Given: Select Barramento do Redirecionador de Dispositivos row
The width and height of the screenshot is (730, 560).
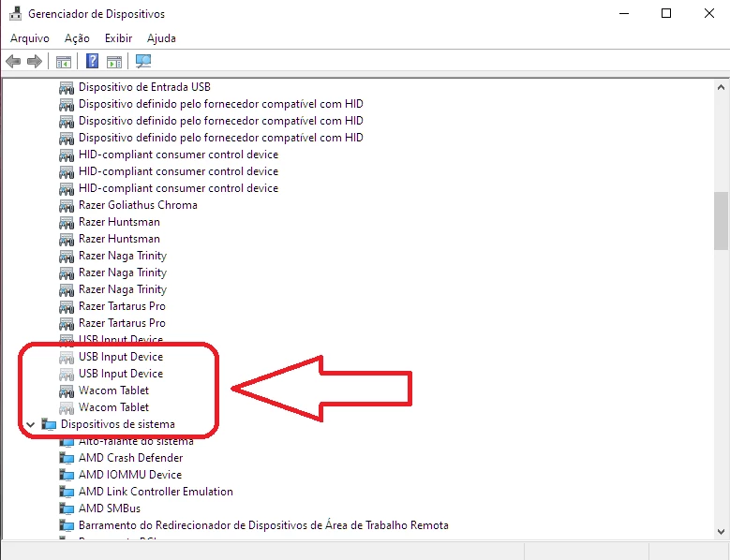Looking at the screenshot, I should [x=263, y=525].
